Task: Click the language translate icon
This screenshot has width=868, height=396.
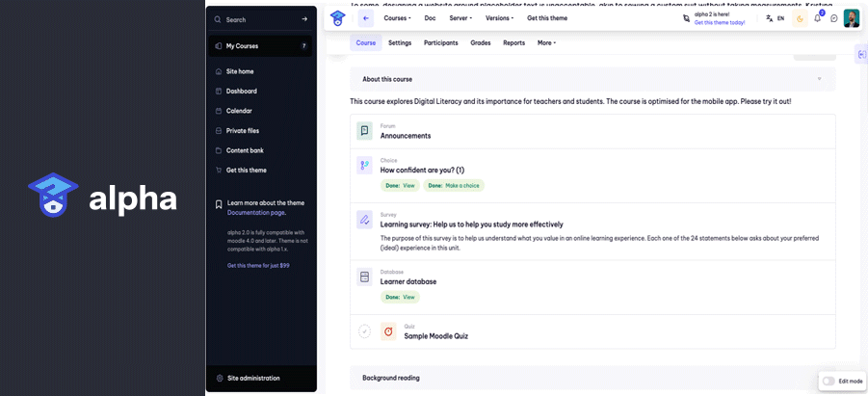Action: coord(769,18)
